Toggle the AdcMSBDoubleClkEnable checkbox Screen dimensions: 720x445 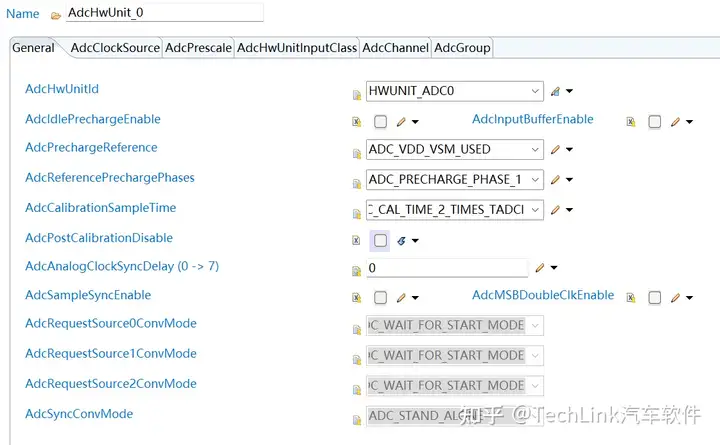click(x=654, y=298)
